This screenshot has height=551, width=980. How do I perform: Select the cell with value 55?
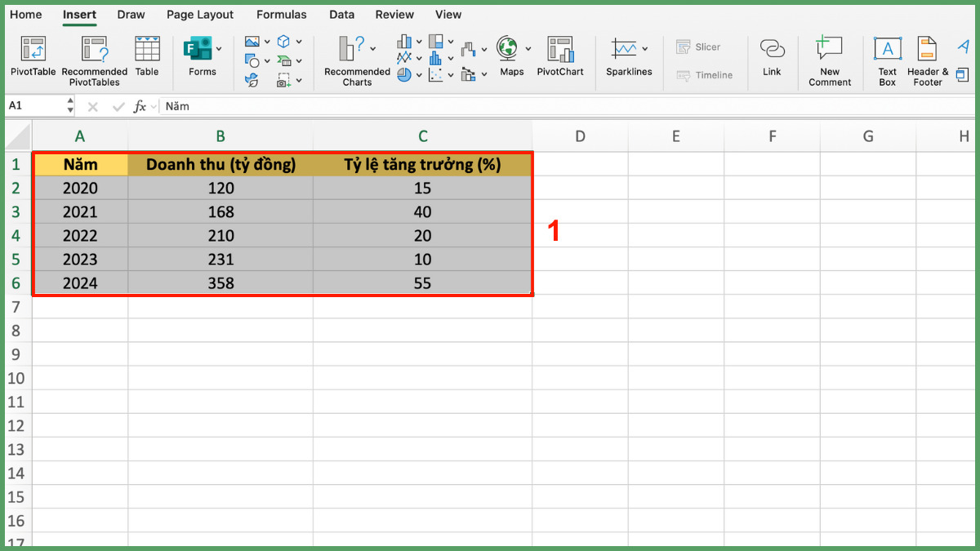tap(422, 283)
